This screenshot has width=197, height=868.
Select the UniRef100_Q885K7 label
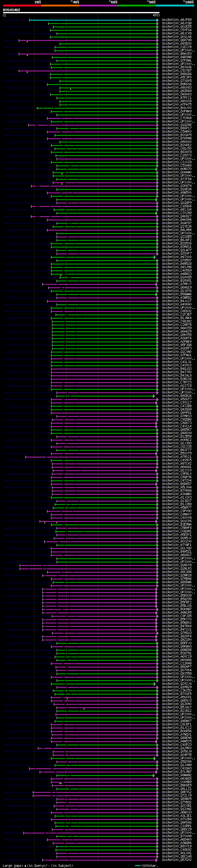177,430
